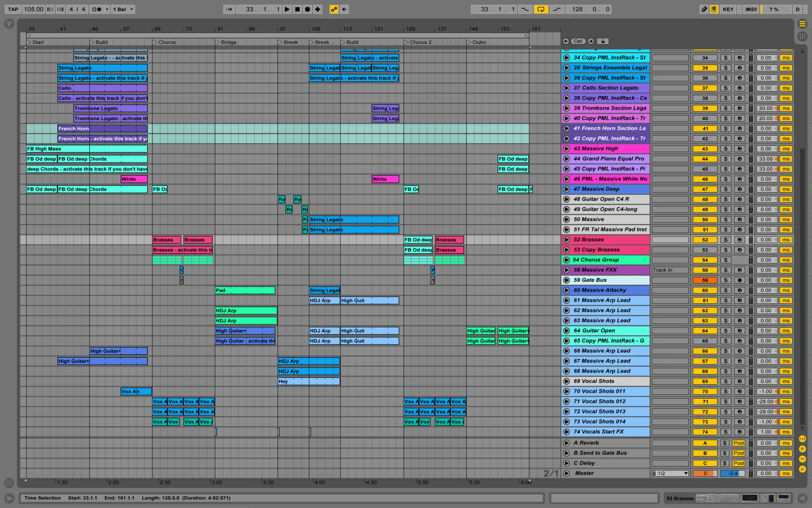Click the Outro locator marker
The image size is (812, 508).
[477, 42]
